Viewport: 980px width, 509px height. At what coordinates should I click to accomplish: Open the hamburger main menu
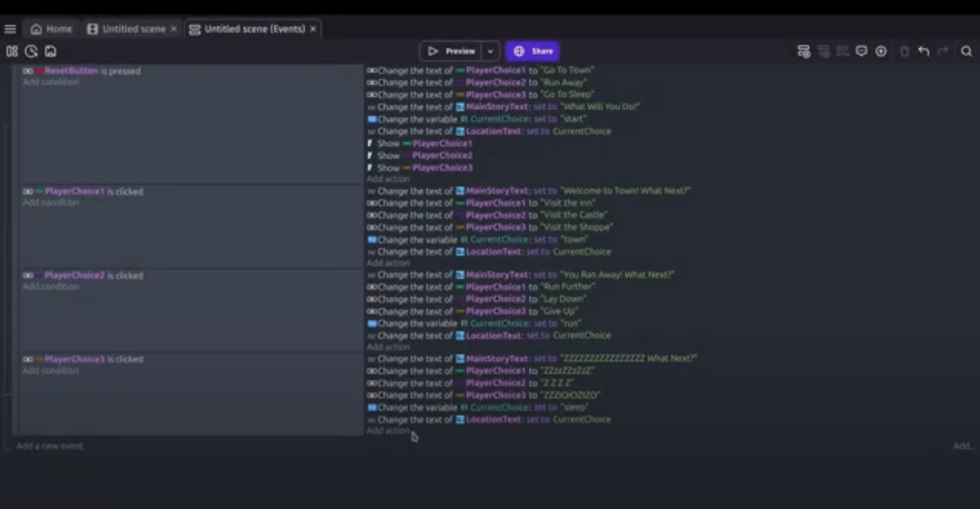pos(10,29)
